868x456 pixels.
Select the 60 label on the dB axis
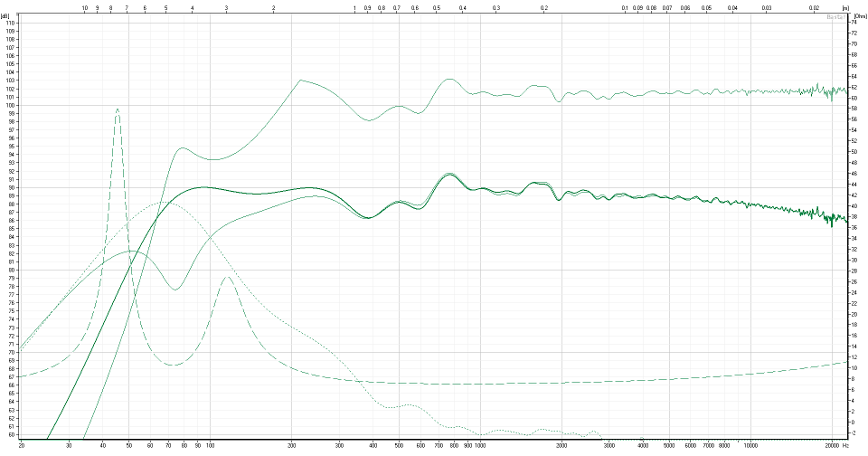(11, 434)
